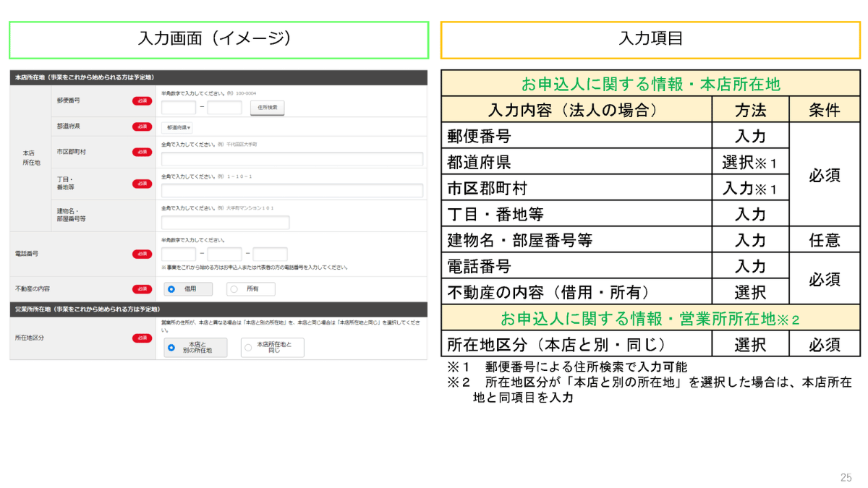Click the 所在地区分（本店と別・同じ） table cell
The width and height of the screenshot is (868, 488).
576,344
